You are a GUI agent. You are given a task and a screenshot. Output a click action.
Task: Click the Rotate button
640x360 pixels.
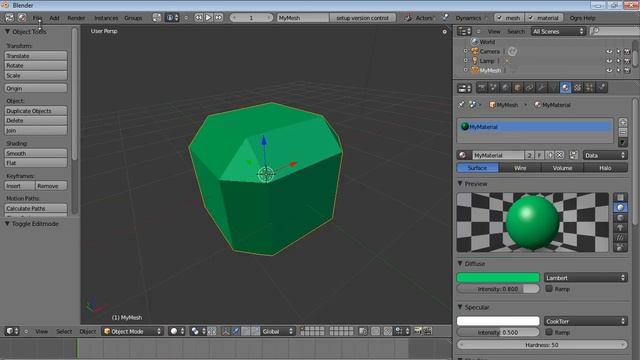click(36, 65)
